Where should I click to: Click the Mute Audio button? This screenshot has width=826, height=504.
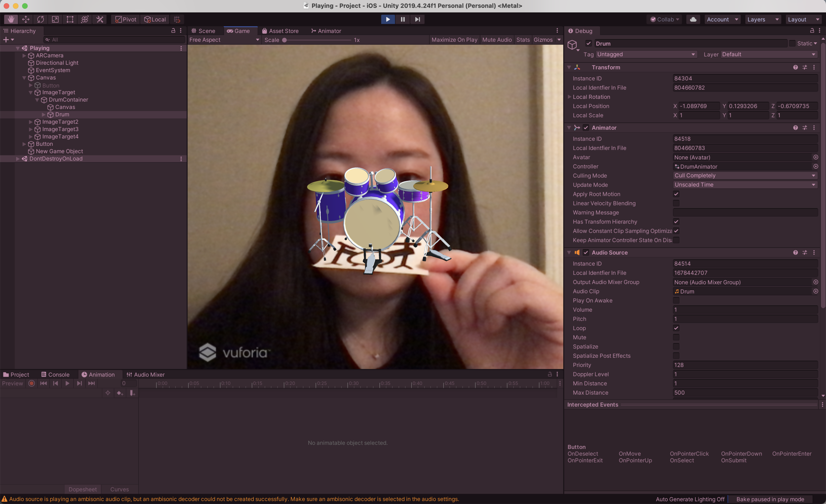tap(497, 40)
